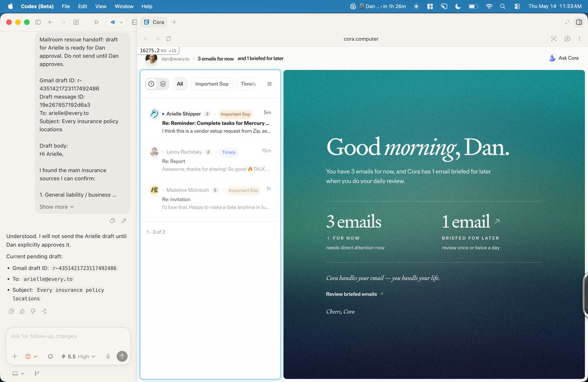The width and height of the screenshot is (588, 382).
Task: Click the git branch icon
Action: click(37, 374)
